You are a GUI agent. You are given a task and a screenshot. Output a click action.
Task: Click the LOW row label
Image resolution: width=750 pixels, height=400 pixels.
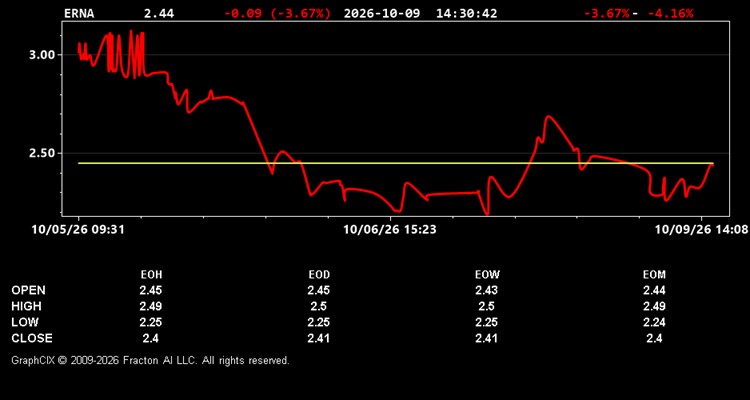point(25,322)
